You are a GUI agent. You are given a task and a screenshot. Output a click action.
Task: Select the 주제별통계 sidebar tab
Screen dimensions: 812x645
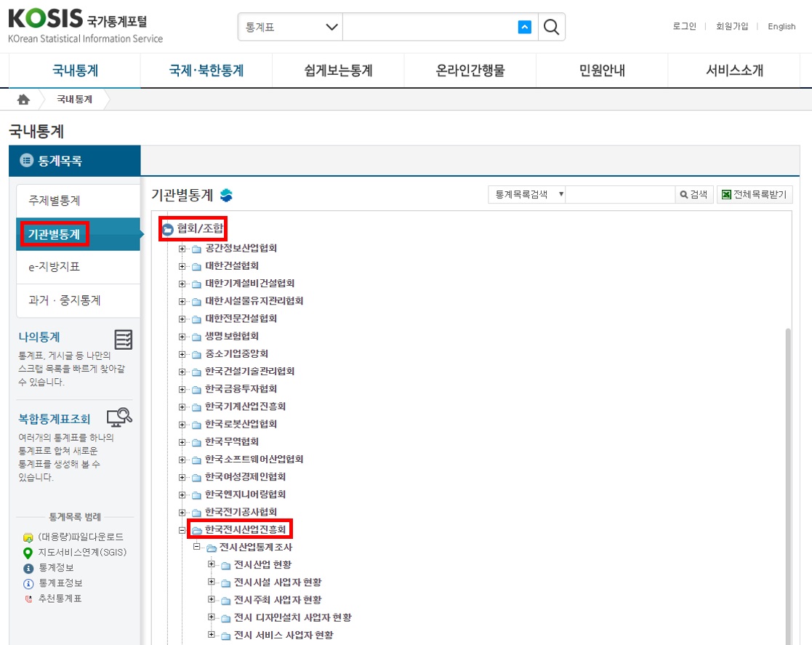78,201
